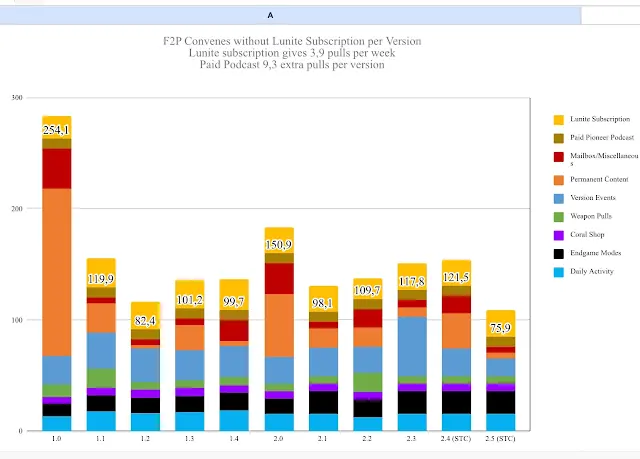Click the 300 y-axis label

click(x=17, y=98)
